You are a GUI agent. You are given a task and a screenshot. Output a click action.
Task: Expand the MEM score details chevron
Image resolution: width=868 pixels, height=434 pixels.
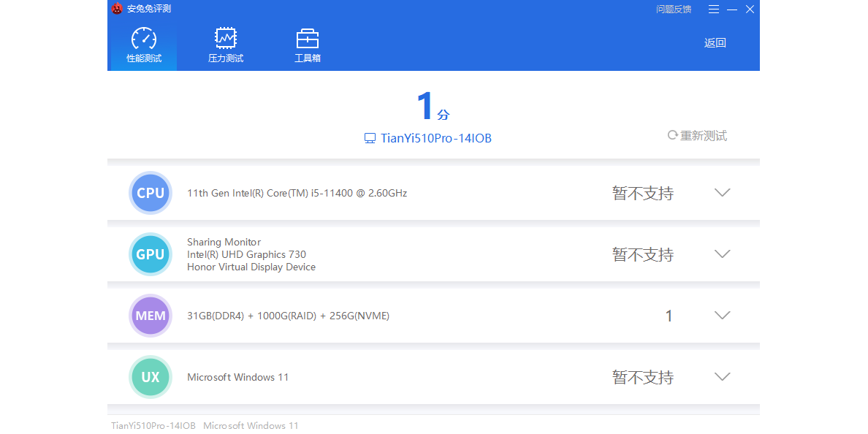click(722, 316)
